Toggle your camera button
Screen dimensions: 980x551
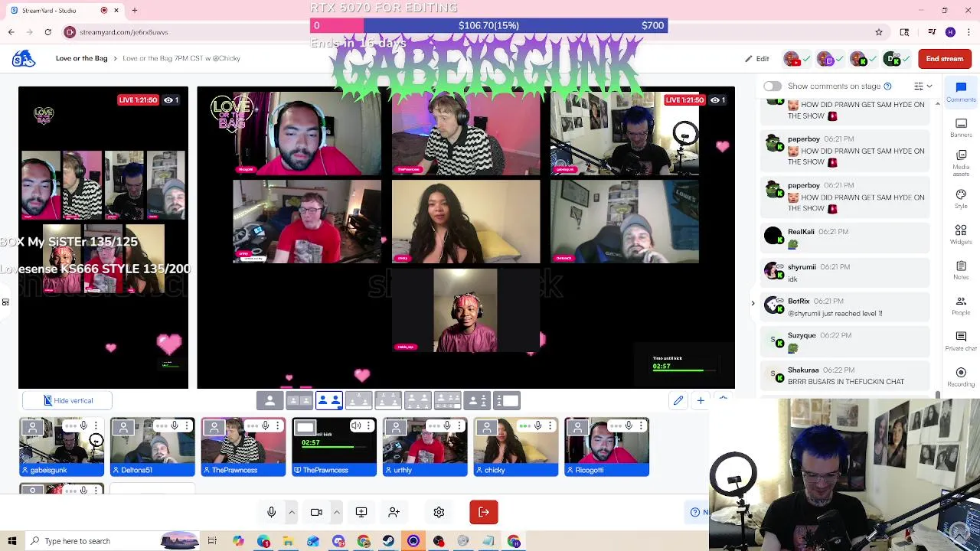point(316,512)
